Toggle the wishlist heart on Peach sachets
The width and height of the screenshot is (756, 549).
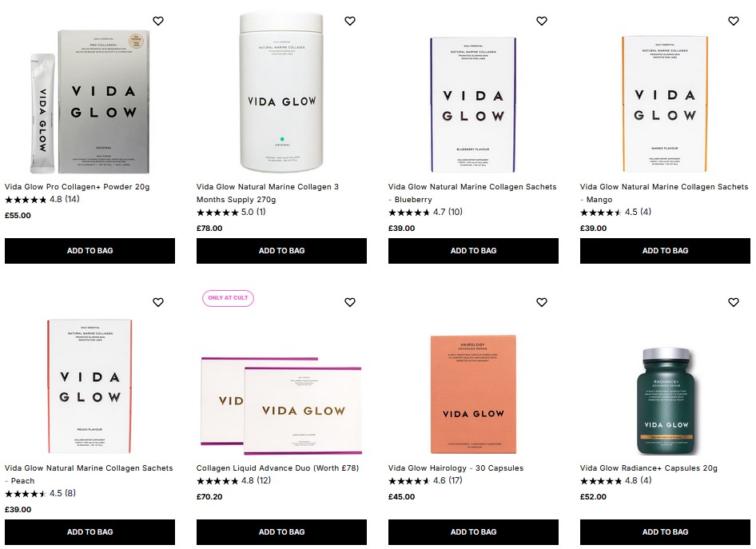[158, 302]
